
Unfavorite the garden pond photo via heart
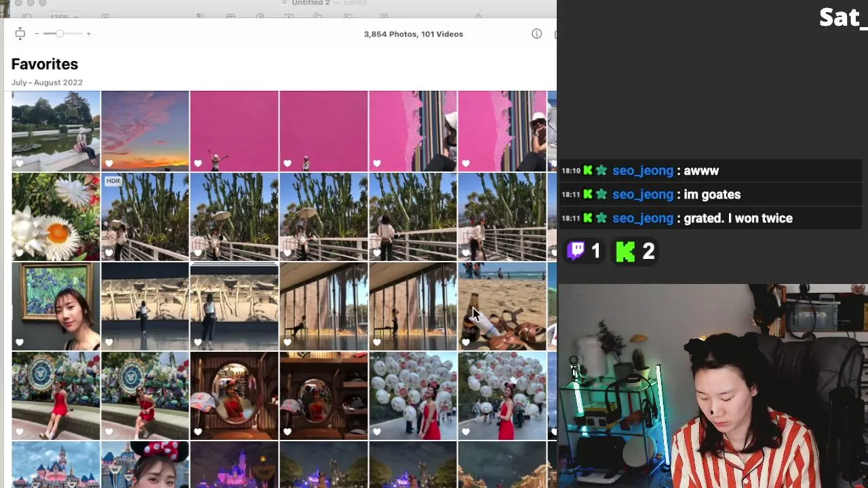(x=19, y=163)
